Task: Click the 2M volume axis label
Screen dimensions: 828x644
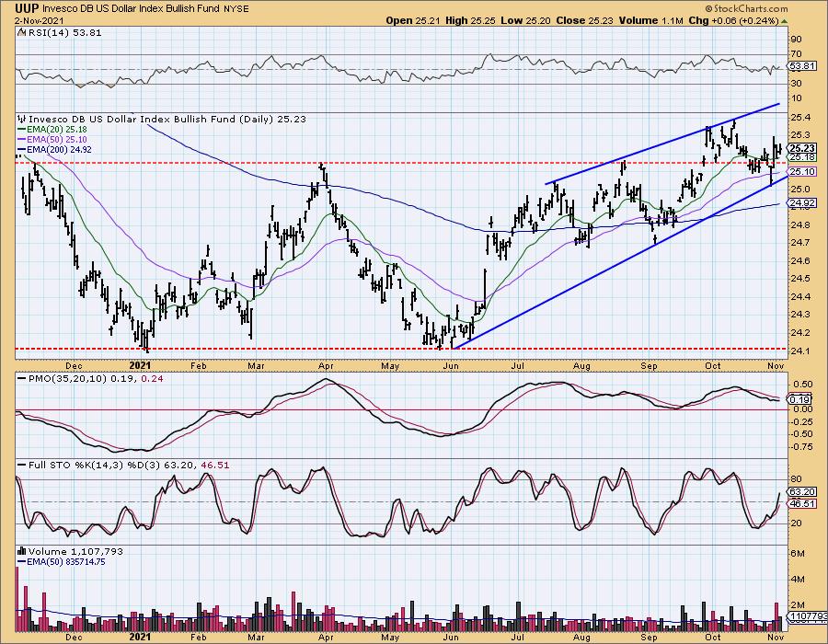Action: 798,605
